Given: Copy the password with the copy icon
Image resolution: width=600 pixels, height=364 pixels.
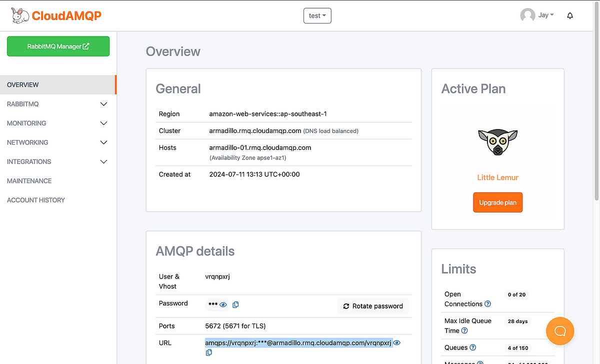Looking at the screenshot, I should click(x=235, y=304).
